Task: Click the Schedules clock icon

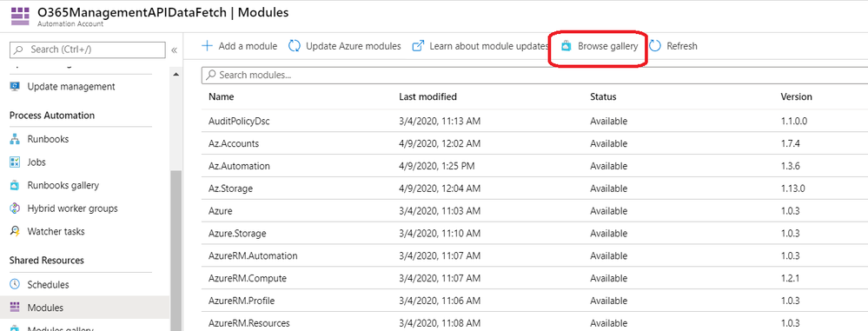Action: [15, 284]
